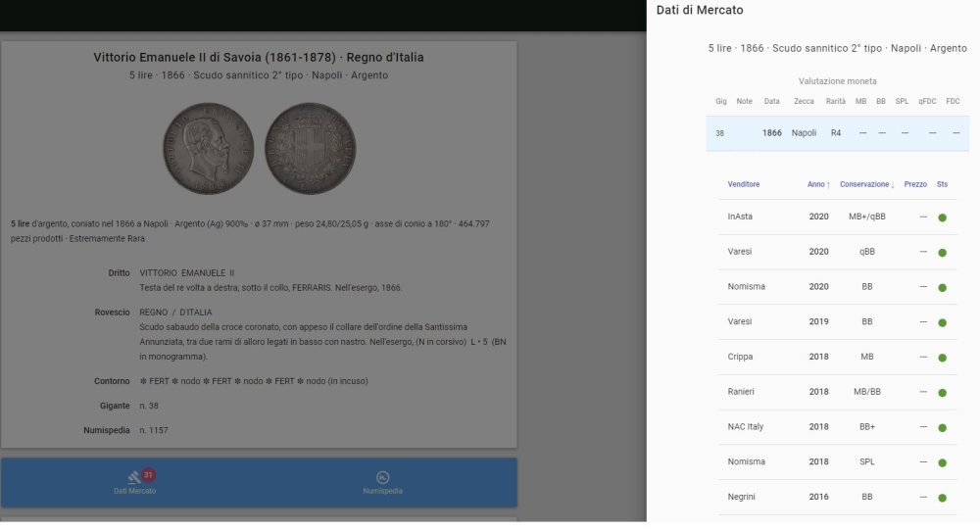Open the Numispedia icon in the blue bar
Image resolution: width=980 pixels, height=531 pixels.
coord(382,478)
